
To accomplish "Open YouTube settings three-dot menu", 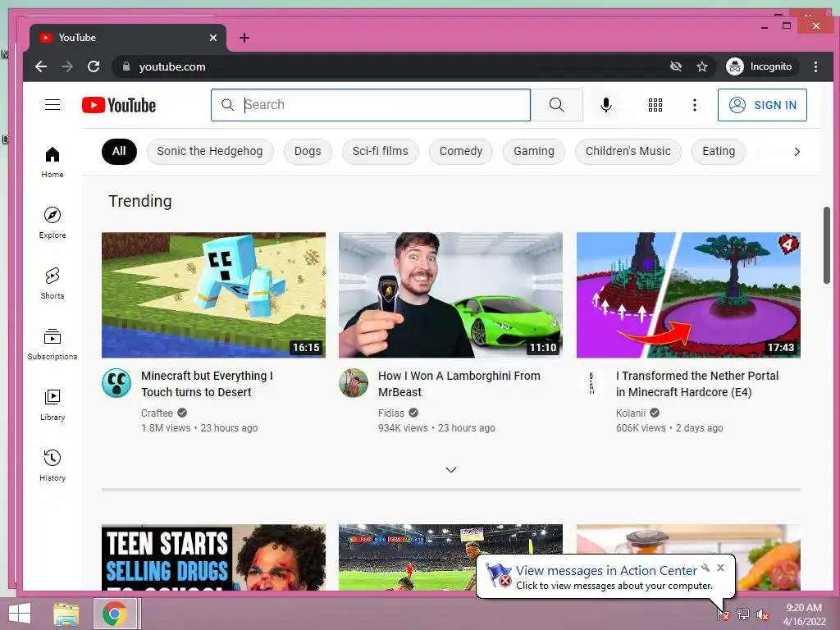I will (x=695, y=105).
